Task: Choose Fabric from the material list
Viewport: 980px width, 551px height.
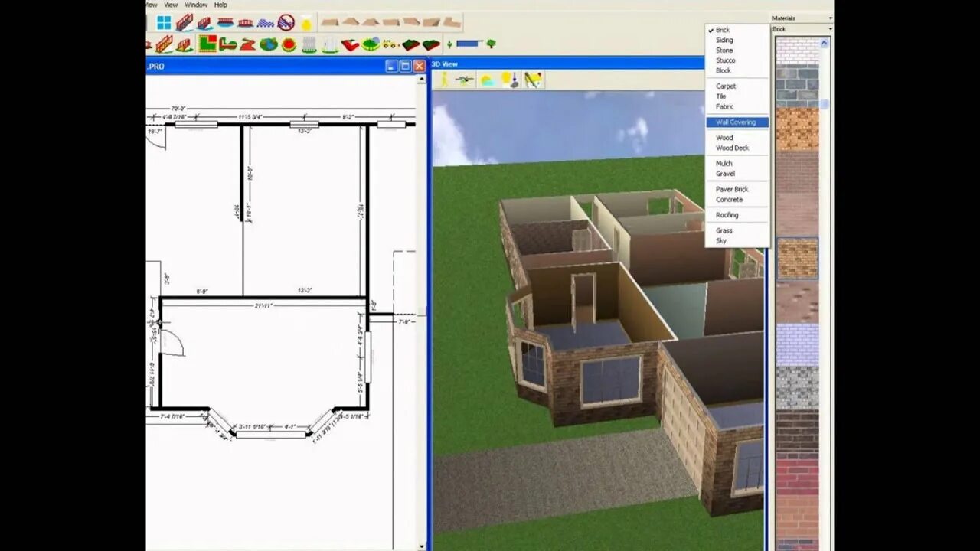Action: (724, 107)
